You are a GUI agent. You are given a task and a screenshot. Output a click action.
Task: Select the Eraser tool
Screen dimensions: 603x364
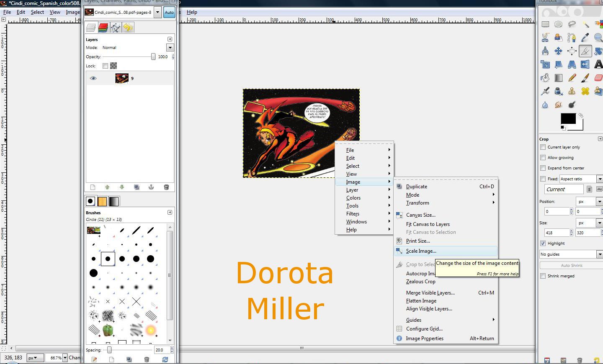pyautogui.click(x=599, y=78)
